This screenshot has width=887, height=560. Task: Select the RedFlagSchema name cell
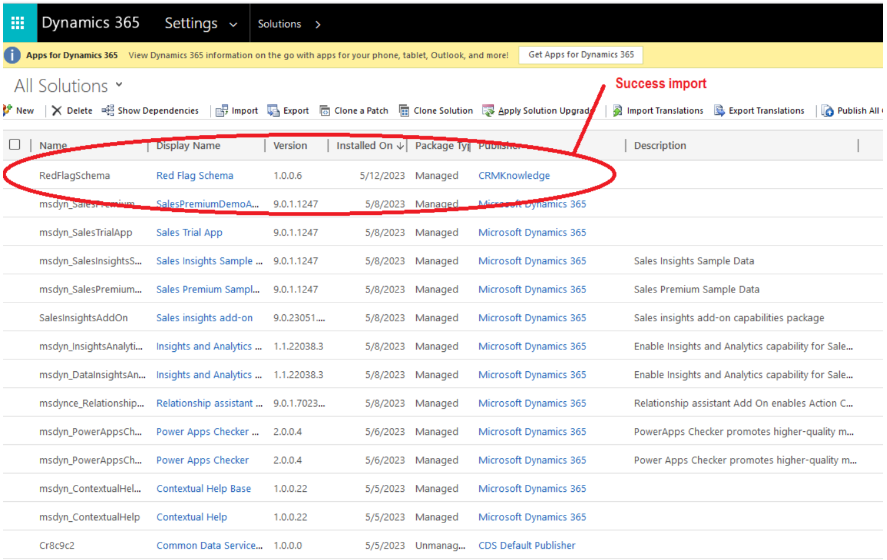[75, 175]
